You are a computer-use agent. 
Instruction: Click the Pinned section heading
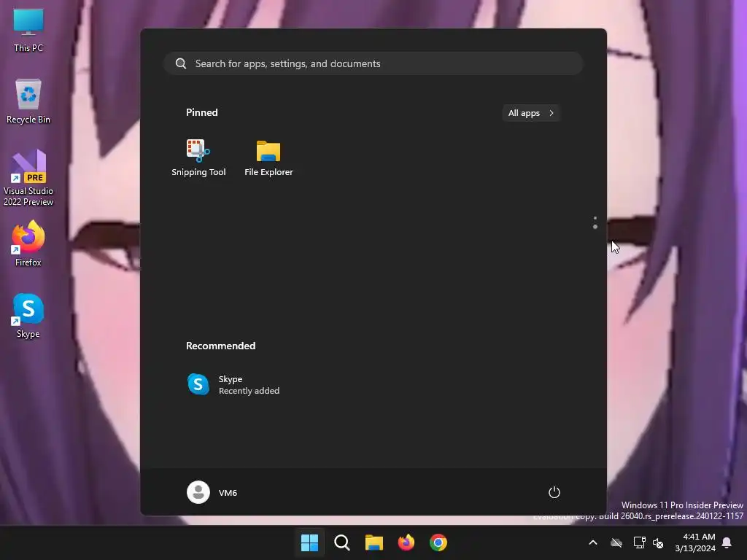201,112
